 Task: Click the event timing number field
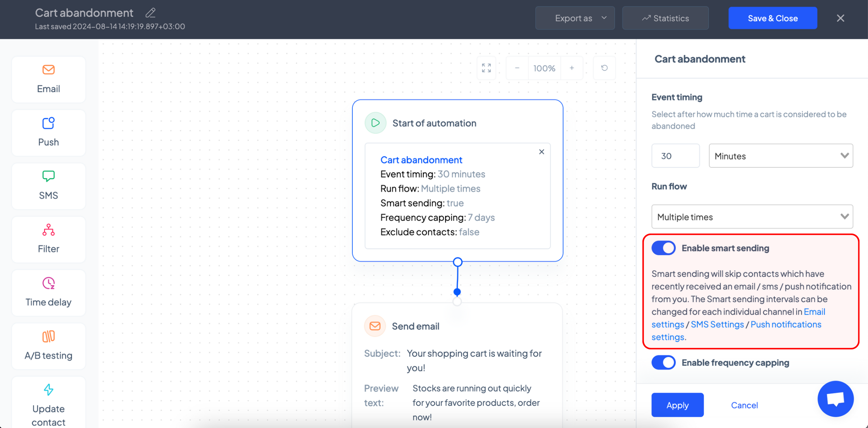point(675,156)
